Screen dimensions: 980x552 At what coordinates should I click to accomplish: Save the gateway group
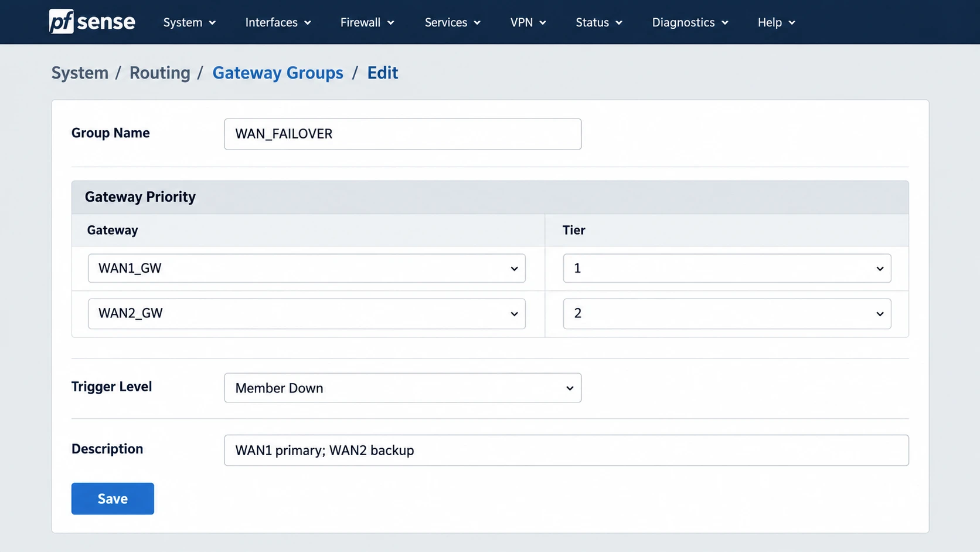tap(113, 499)
